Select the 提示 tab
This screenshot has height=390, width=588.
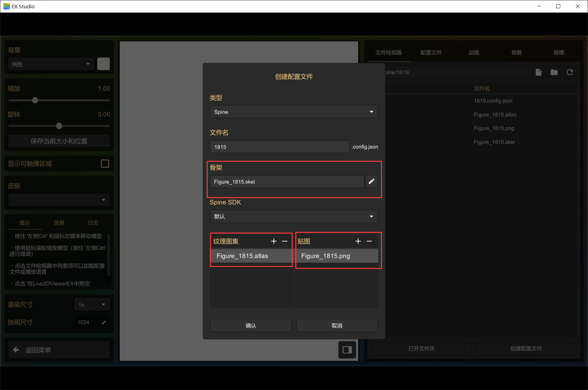click(25, 223)
